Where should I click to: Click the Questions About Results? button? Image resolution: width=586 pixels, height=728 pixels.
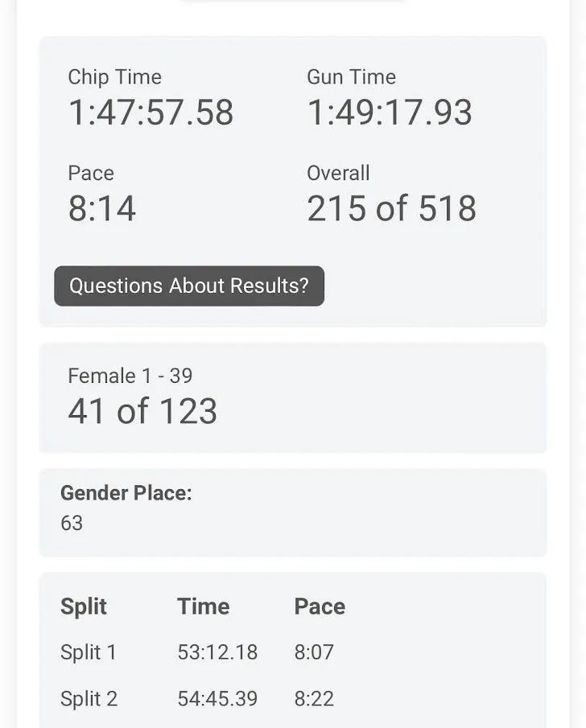click(189, 286)
